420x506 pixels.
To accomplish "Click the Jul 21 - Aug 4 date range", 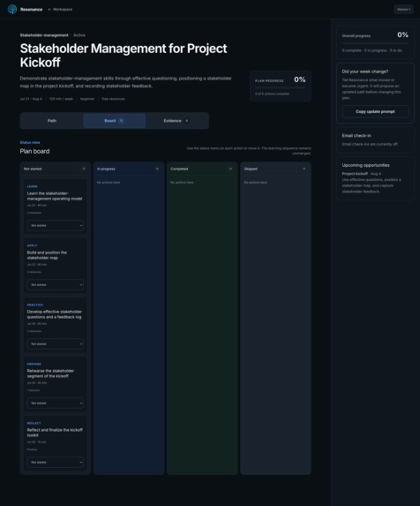I will 31,99.
